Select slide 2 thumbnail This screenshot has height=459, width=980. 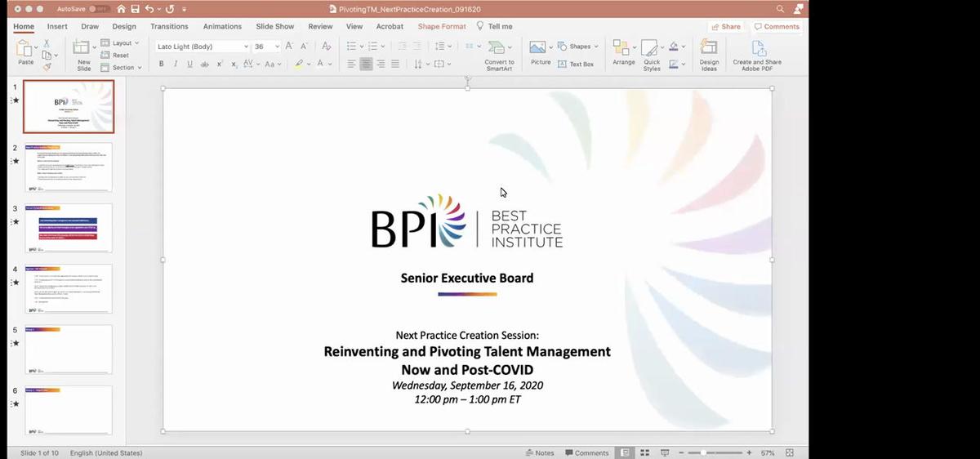(69, 167)
